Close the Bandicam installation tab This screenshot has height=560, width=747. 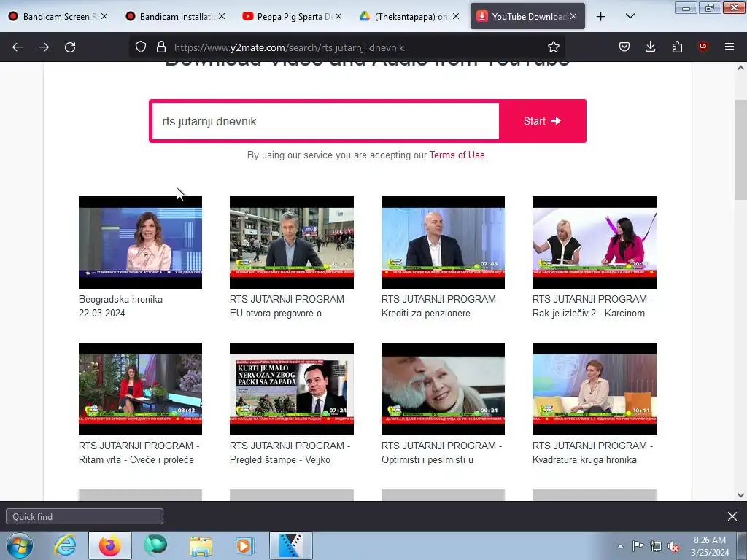pyautogui.click(x=222, y=17)
